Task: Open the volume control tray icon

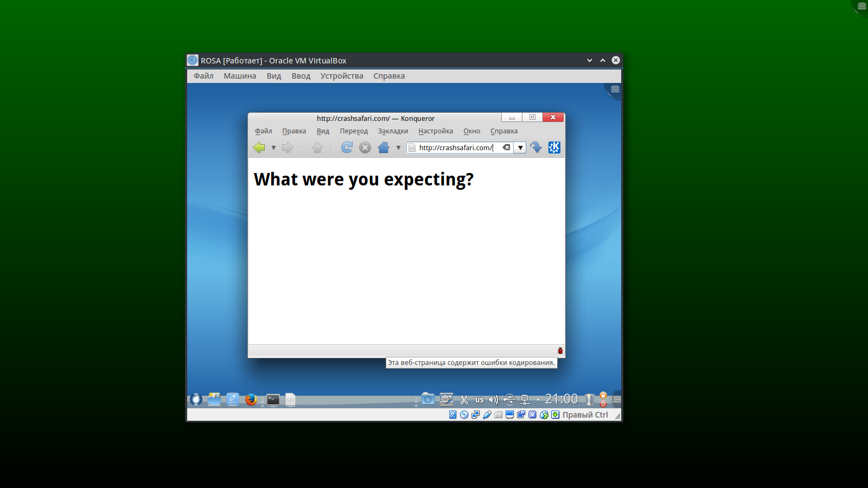Action: (x=493, y=400)
